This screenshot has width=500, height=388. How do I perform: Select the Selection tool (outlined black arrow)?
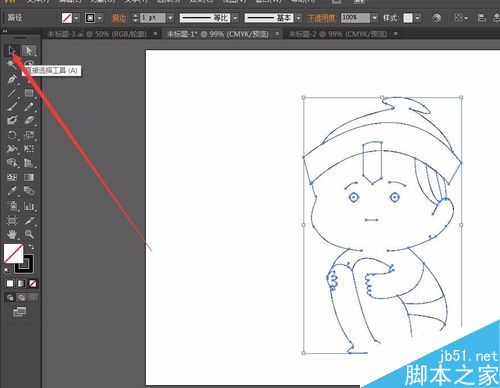tap(12, 51)
